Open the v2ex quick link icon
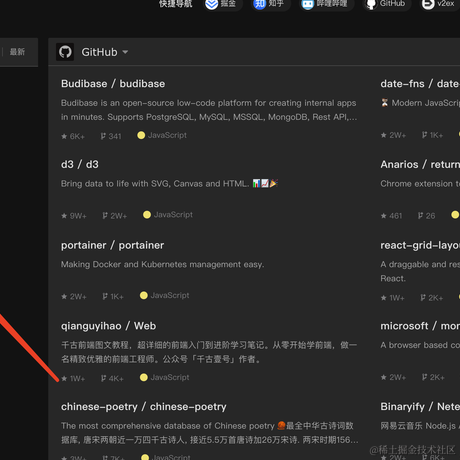 pos(428,4)
